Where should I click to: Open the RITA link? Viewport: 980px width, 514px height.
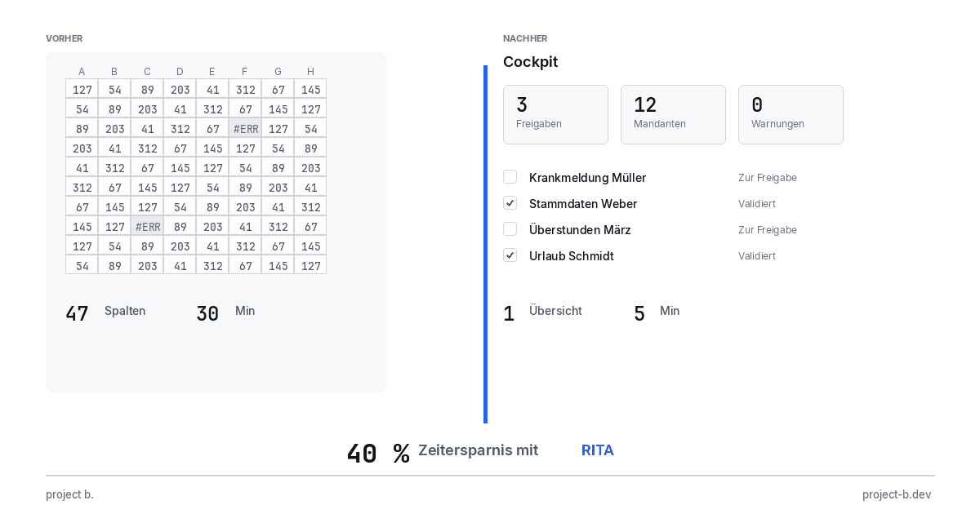click(x=598, y=450)
